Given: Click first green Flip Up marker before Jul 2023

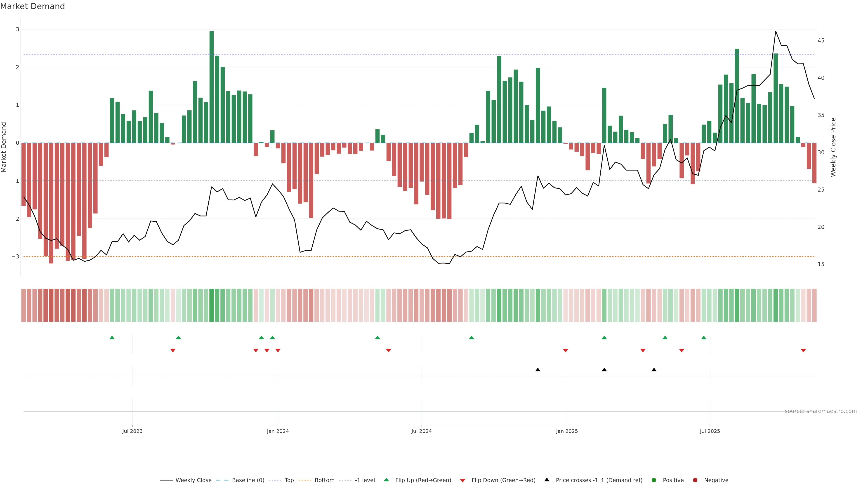Looking at the screenshot, I should [x=112, y=338].
